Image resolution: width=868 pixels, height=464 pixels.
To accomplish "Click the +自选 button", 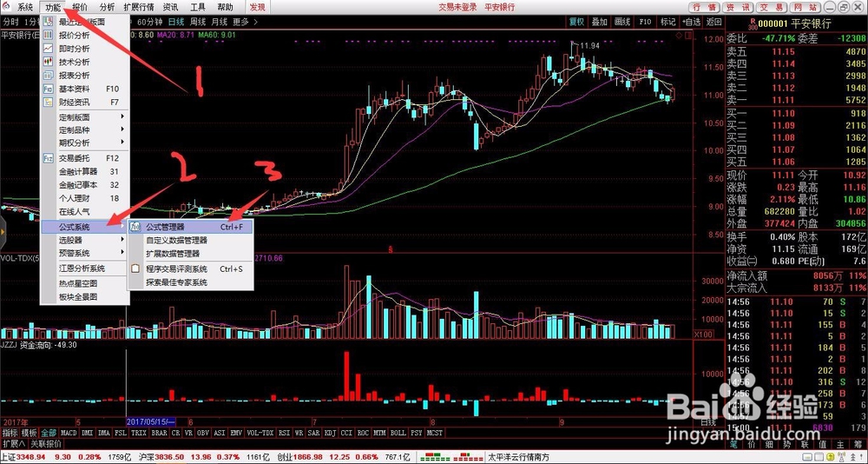I will click(x=692, y=22).
